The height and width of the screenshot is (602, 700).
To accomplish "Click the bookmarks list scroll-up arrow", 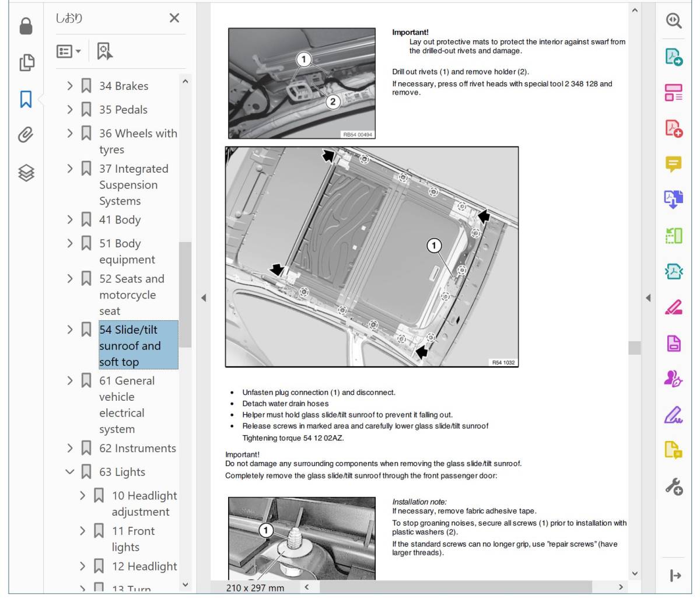I will point(185,81).
